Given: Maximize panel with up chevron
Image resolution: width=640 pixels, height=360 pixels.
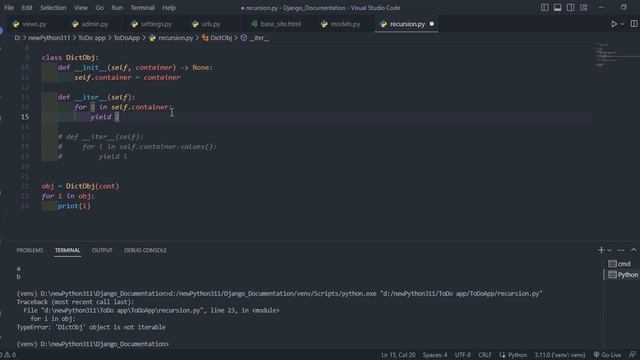Looking at the screenshot, I should click(633, 250).
